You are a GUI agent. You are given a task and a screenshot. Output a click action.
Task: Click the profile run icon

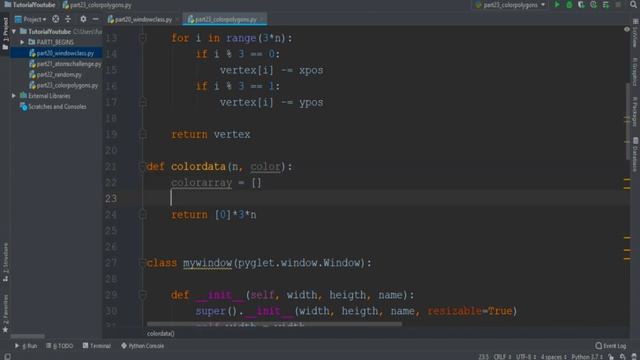point(593,5)
